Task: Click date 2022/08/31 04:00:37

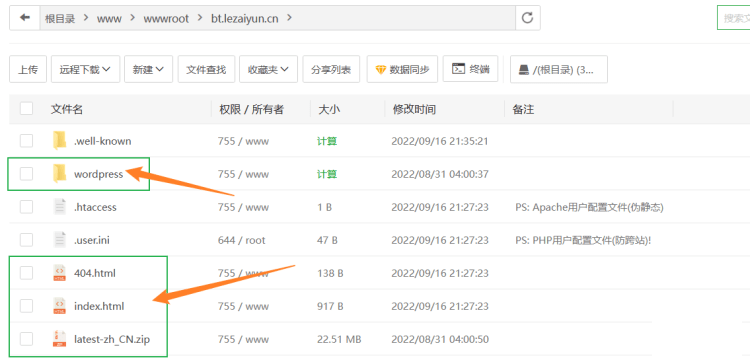Action: [x=440, y=174]
